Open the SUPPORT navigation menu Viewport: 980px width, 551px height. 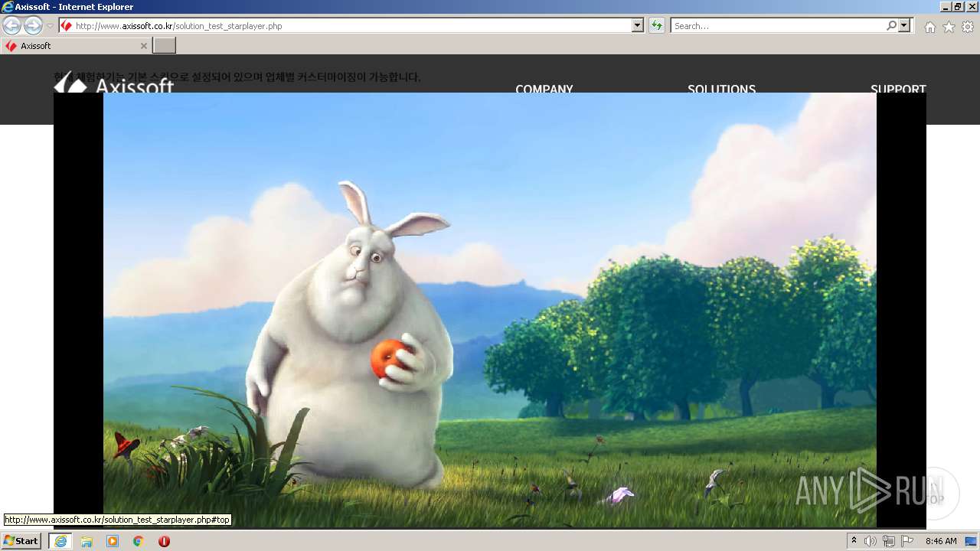(x=898, y=89)
